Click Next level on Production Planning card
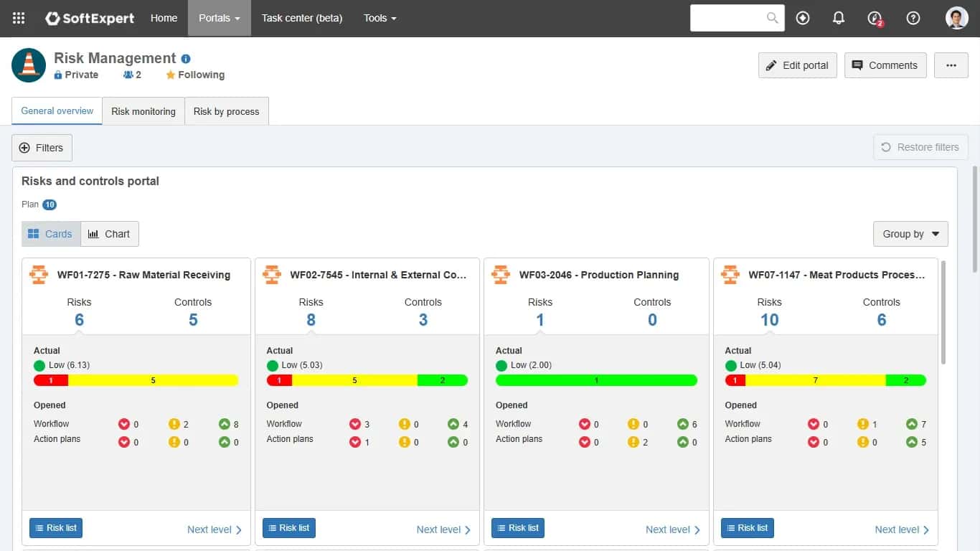The width and height of the screenshot is (980, 551). click(673, 529)
